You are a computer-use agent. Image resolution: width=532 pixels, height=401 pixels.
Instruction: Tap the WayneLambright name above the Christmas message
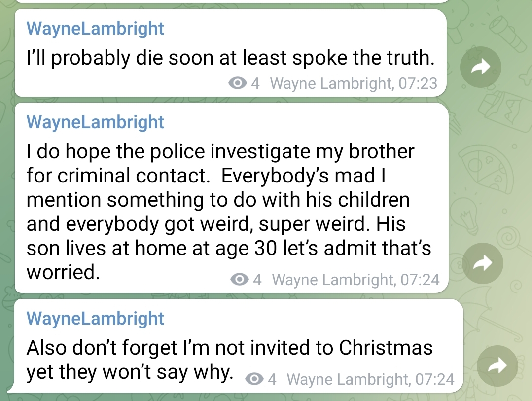pyautogui.click(x=95, y=318)
